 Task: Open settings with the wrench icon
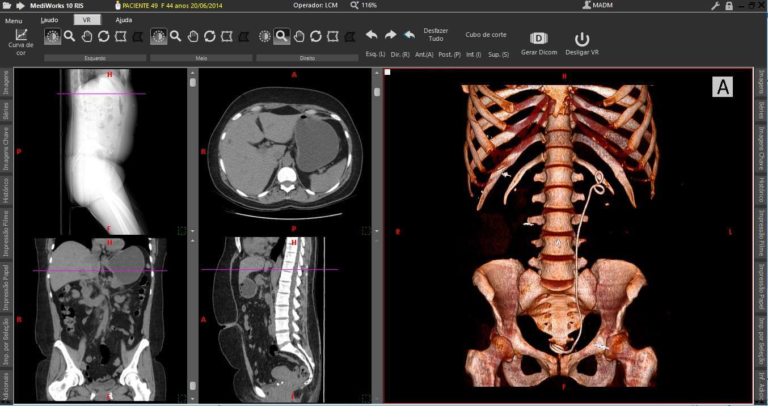click(x=715, y=5)
